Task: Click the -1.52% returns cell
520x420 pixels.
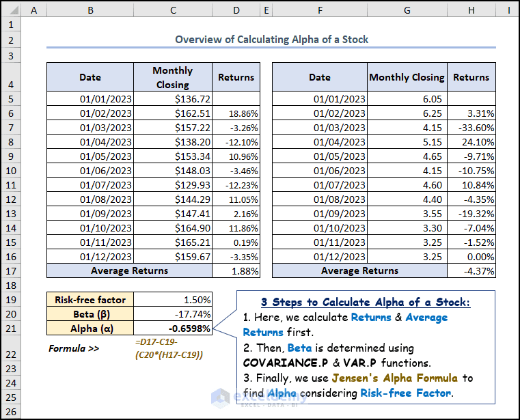Action: (x=471, y=242)
